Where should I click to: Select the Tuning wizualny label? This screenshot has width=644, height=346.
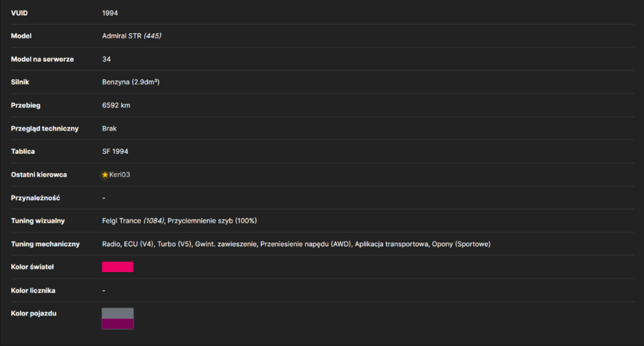[38, 221]
